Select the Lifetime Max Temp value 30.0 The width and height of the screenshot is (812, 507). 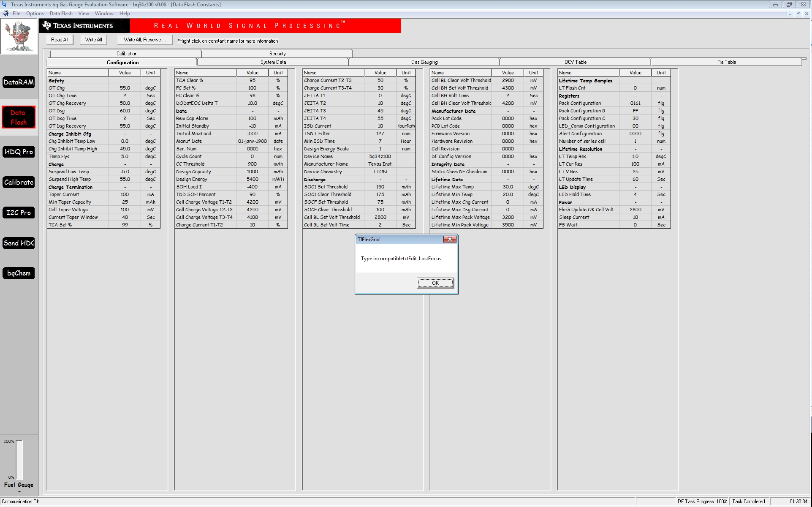508,187
